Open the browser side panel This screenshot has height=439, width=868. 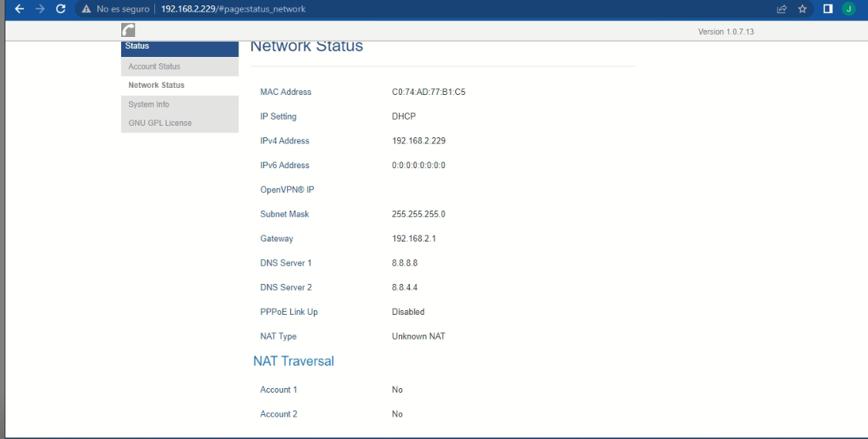[x=827, y=8]
